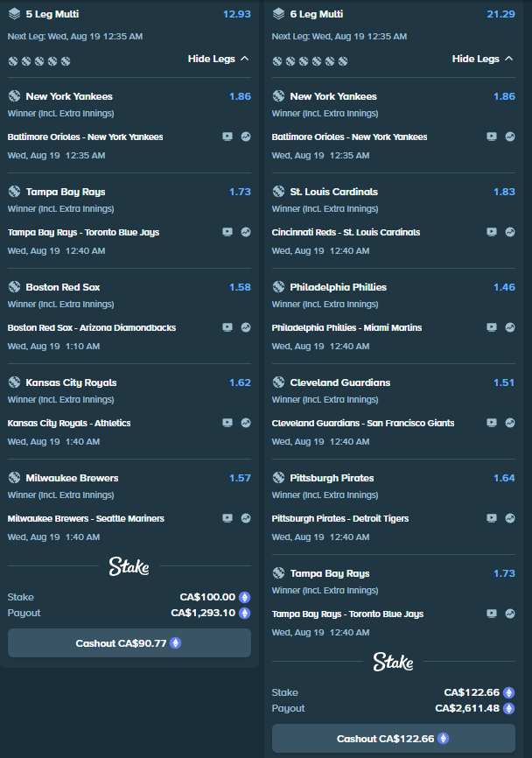The image size is (532, 758).
Task: Click the stacked layers icon beside 6 Leg Multi
Action: [x=279, y=14]
